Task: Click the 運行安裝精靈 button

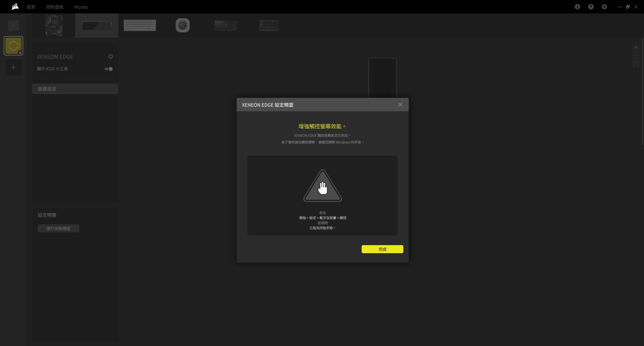Action: click(x=58, y=229)
